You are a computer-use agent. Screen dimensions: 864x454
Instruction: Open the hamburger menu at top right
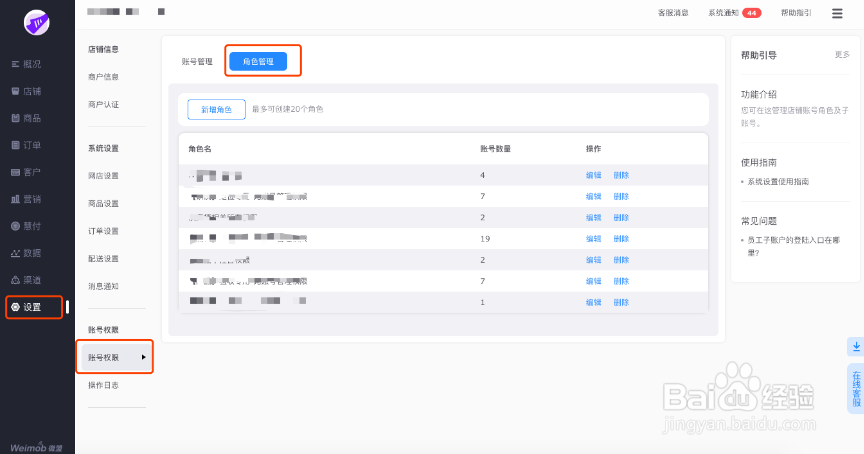837,13
